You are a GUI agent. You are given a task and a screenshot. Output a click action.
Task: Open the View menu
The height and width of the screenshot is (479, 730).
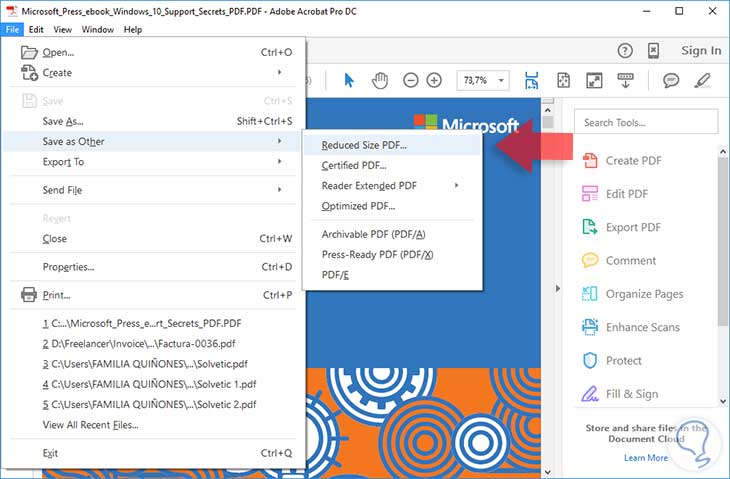tap(62, 29)
